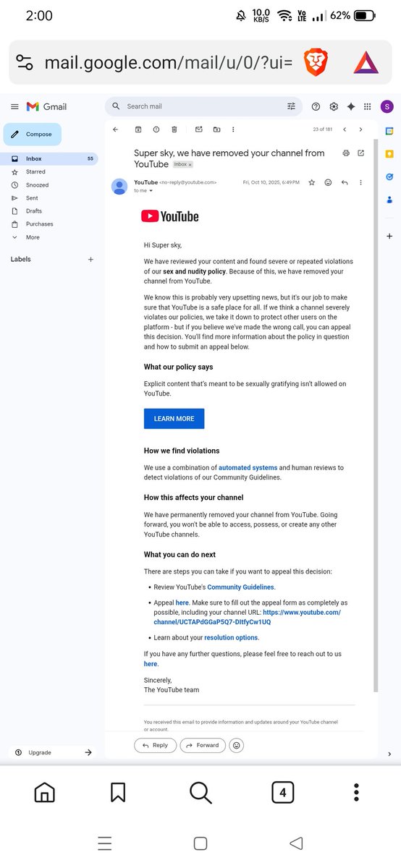Open the 'automated systems' link

(248, 468)
